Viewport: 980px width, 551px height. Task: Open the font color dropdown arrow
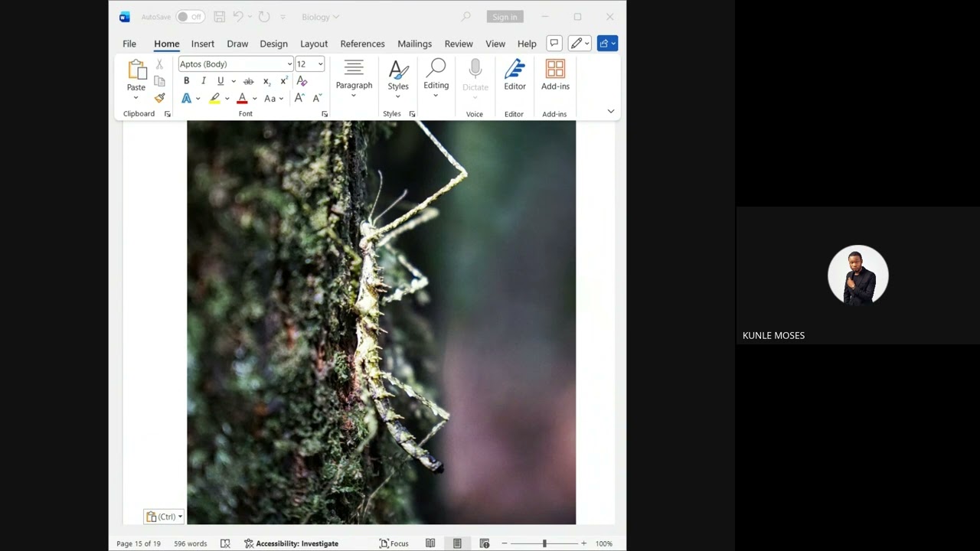[x=254, y=99]
